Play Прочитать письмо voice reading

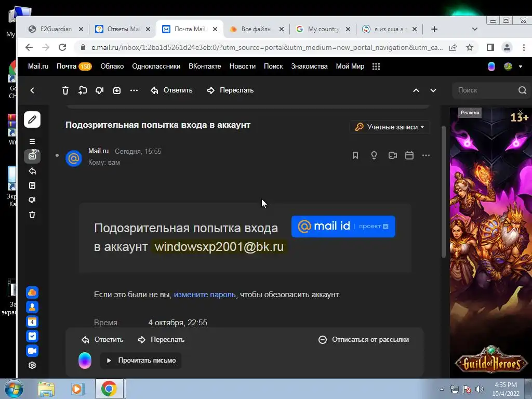point(141,361)
